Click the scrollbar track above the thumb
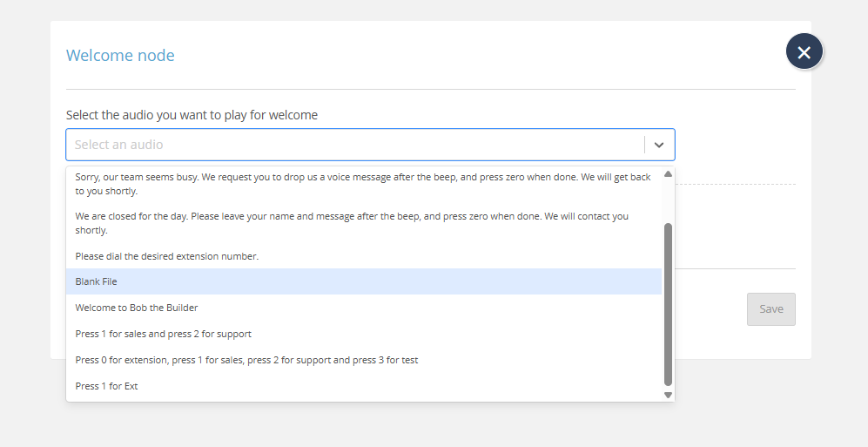This screenshot has height=447, width=868. (x=668, y=200)
